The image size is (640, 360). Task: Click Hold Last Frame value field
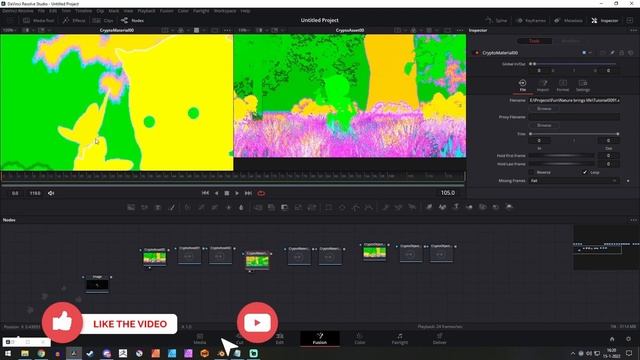pos(609,164)
